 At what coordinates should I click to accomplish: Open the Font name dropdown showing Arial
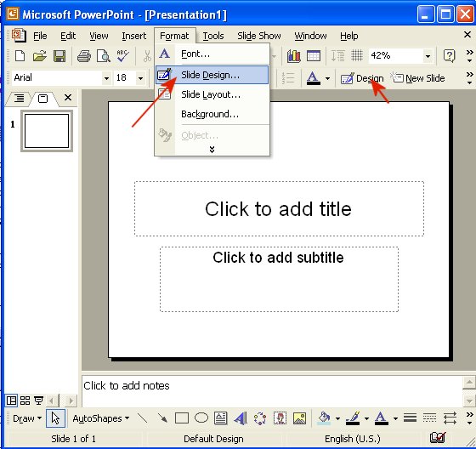(x=106, y=78)
